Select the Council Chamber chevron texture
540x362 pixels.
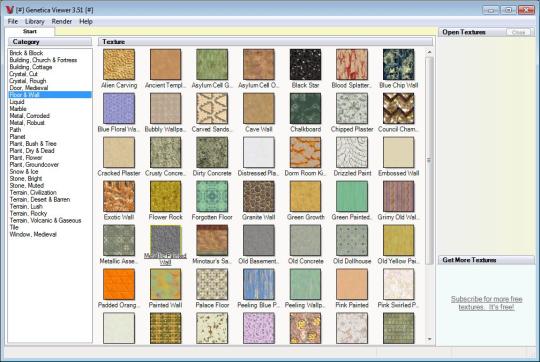click(398, 108)
